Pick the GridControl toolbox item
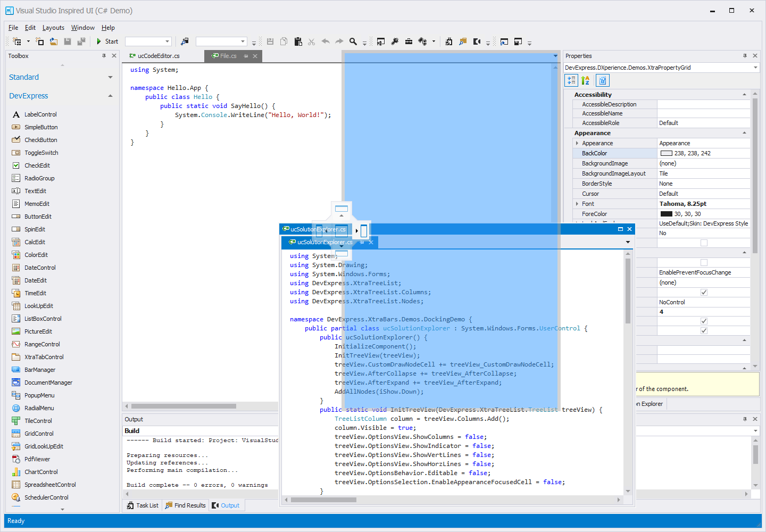This screenshot has height=532, width=766. click(40, 433)
